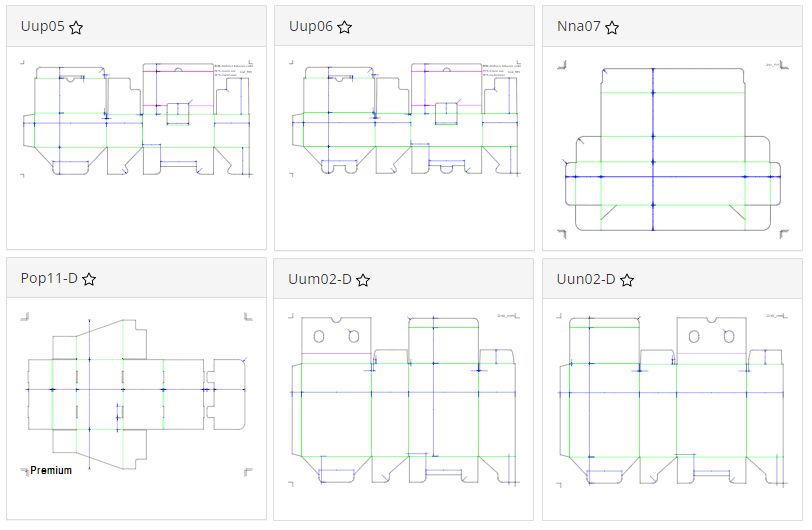Viewport: 812px width, 530px height.
Task: Click the Uun02-D title label
Action: (586, 279)
